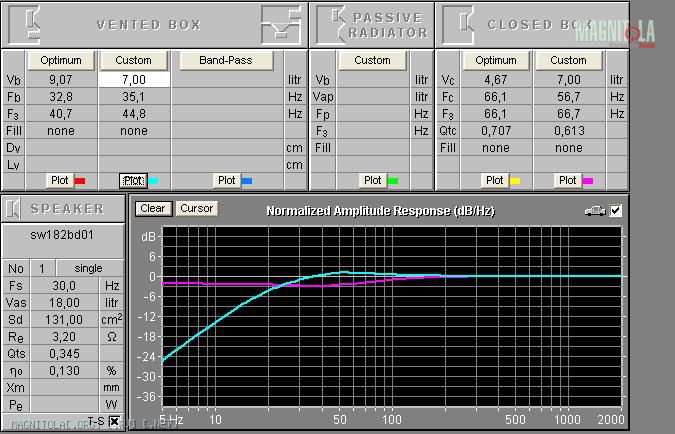
Task: Plot the vented optimum response
Action: click(x=59, y=180)
